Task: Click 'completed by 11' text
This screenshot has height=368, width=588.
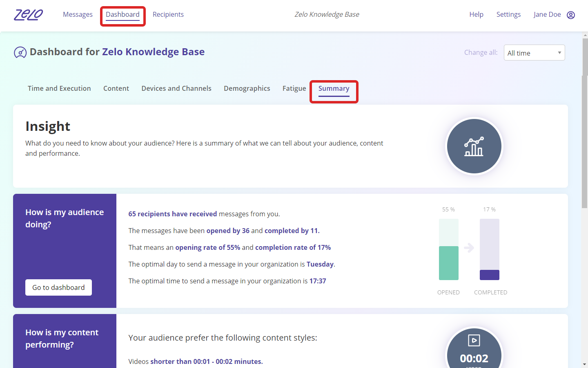Action: [x=292, y=231]
